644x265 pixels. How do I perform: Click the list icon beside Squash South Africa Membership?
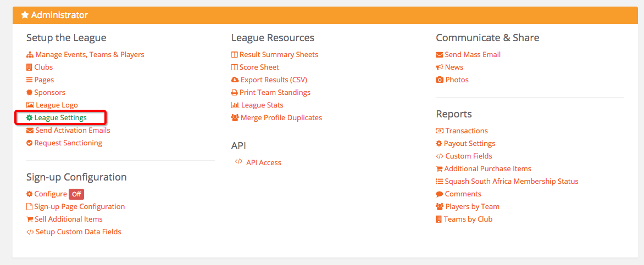click(x=439, y=181)
